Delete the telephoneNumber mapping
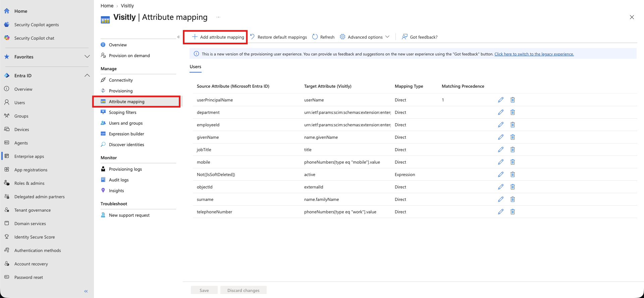The image size is (644, 298). pyautogui.click(x=513, y=212)
